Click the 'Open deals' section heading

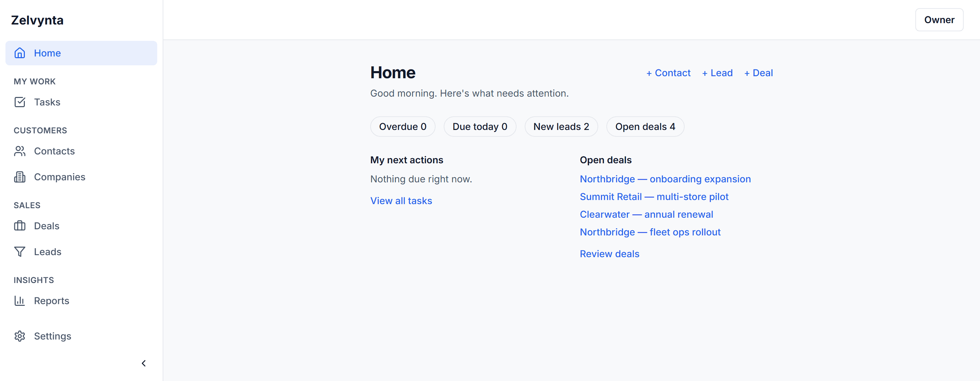coord(605,160)
